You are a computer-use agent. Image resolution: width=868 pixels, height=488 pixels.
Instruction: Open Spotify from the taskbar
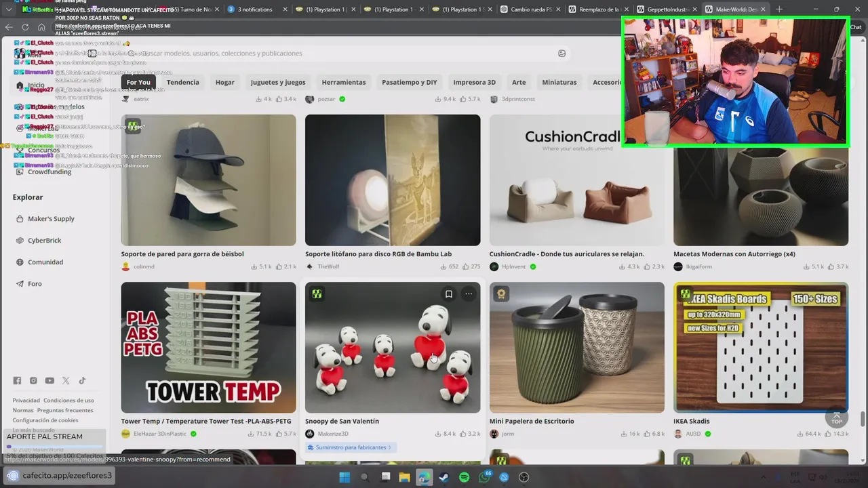tap(464, 477)
